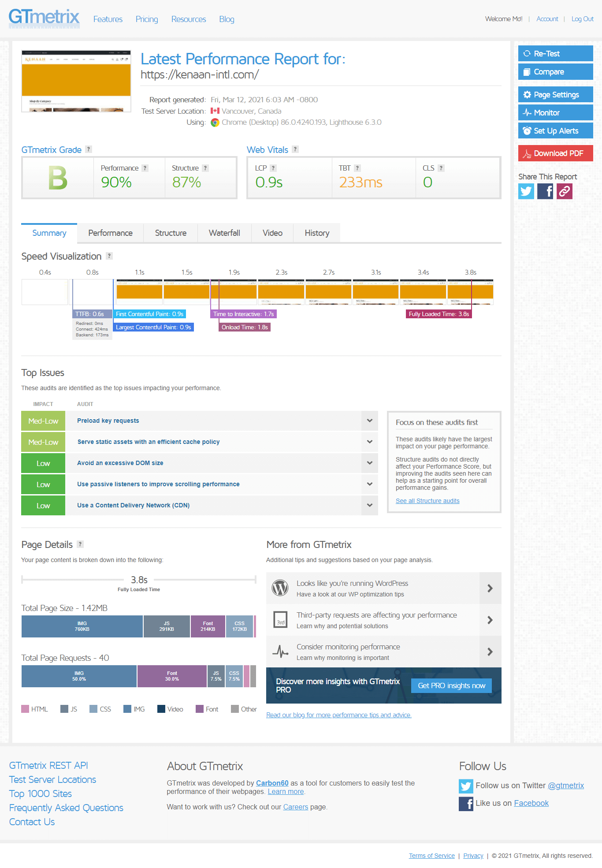Click Font 30.0% requests bar segment
Viewport: 602px width, 868px height.
pos(172,676)
